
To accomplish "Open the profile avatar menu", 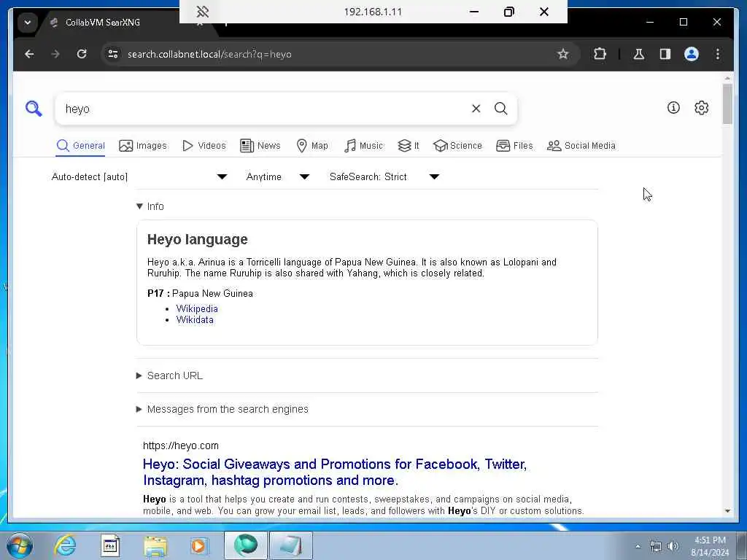I will 692,54.
